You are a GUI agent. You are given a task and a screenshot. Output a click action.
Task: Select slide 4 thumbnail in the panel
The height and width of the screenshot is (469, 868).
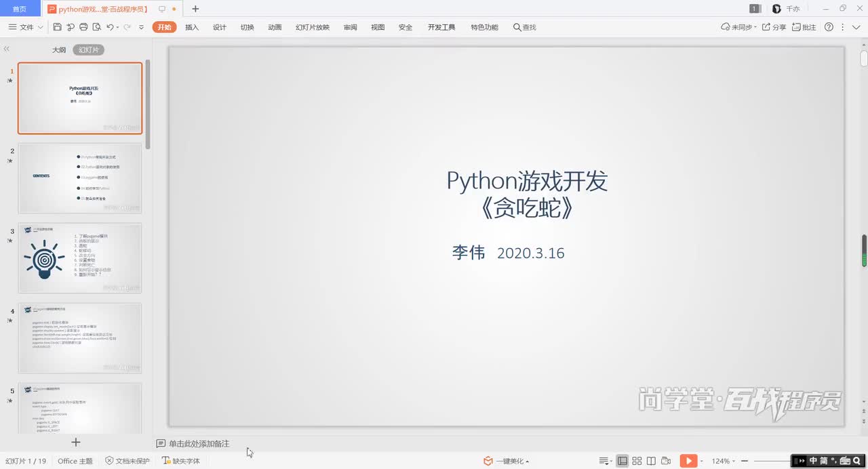pyautogui.click(x=80, y=338)
